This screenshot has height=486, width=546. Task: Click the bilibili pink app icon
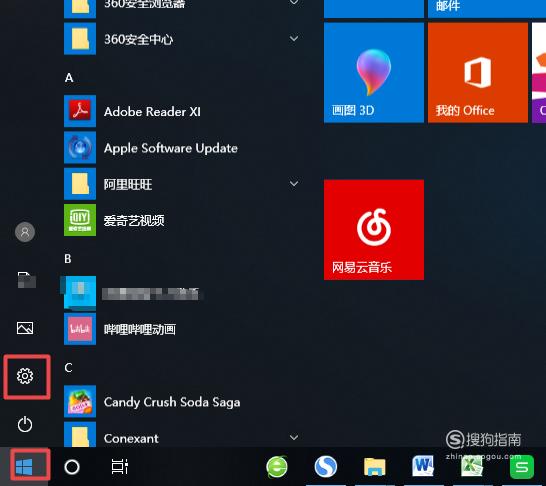point(80,329)
